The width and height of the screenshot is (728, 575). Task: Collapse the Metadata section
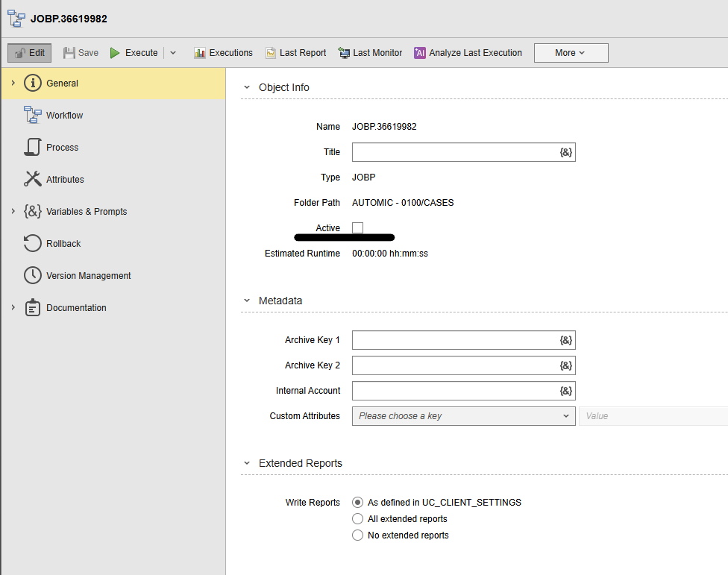pyautogui.click(x=247, y=301)
